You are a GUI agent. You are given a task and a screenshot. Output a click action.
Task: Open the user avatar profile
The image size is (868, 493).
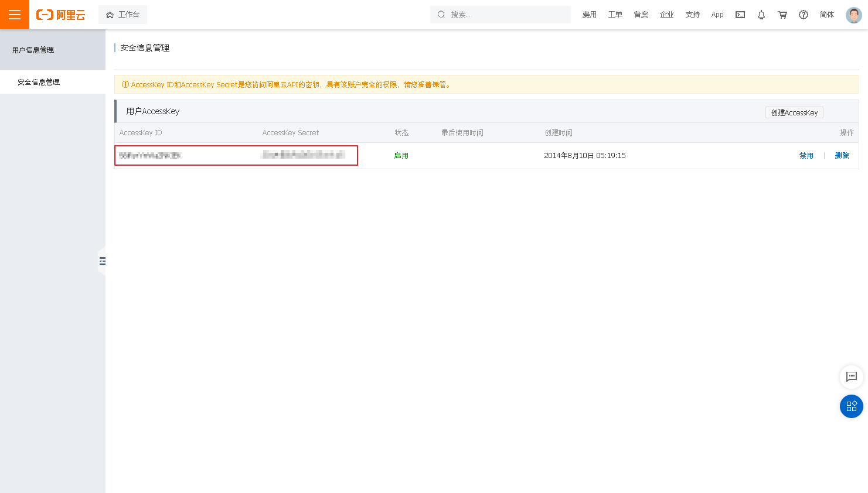coord(853,15)
